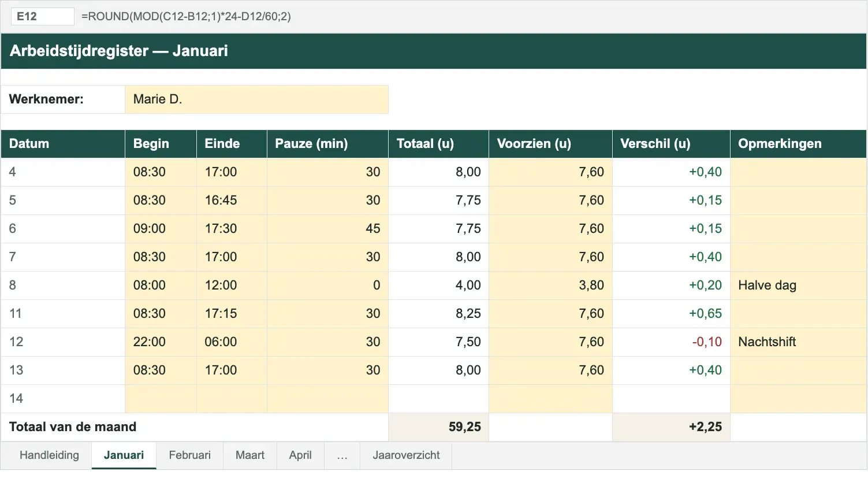
Task: Click the total difference cell +2,25
Action: (x=671, y=427)
